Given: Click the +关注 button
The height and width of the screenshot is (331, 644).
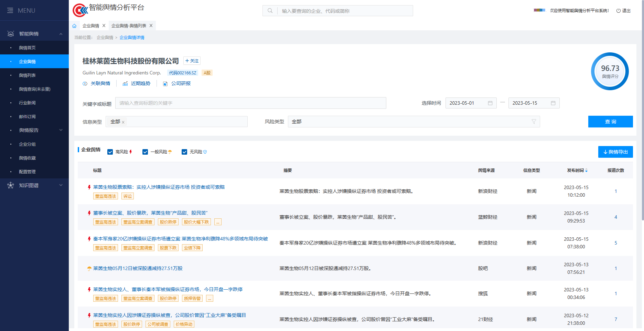Looking at the screenshot, I should pyautogui.click(x=192, y=61).
